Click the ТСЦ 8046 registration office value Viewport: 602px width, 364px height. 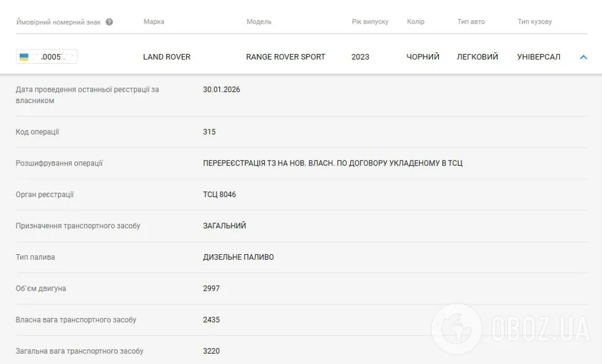(220, 195)
